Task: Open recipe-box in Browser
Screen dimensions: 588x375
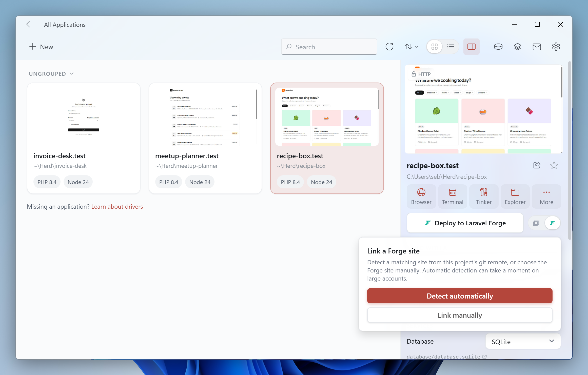Action: [421, 196]
